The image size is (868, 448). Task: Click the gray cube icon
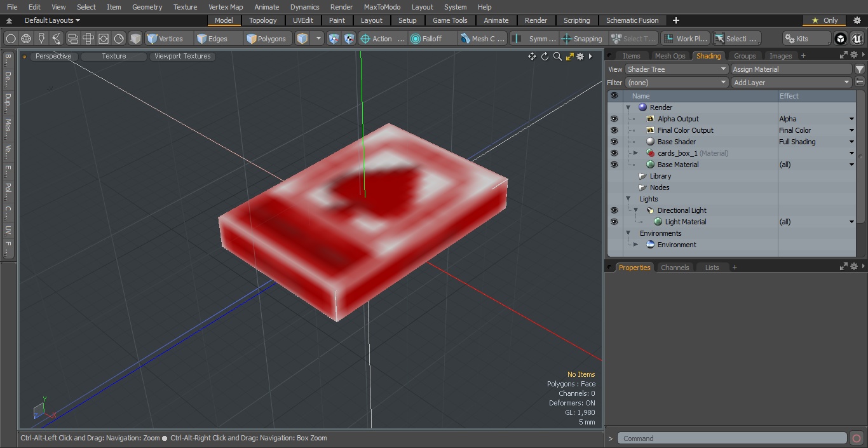point(135,39)
